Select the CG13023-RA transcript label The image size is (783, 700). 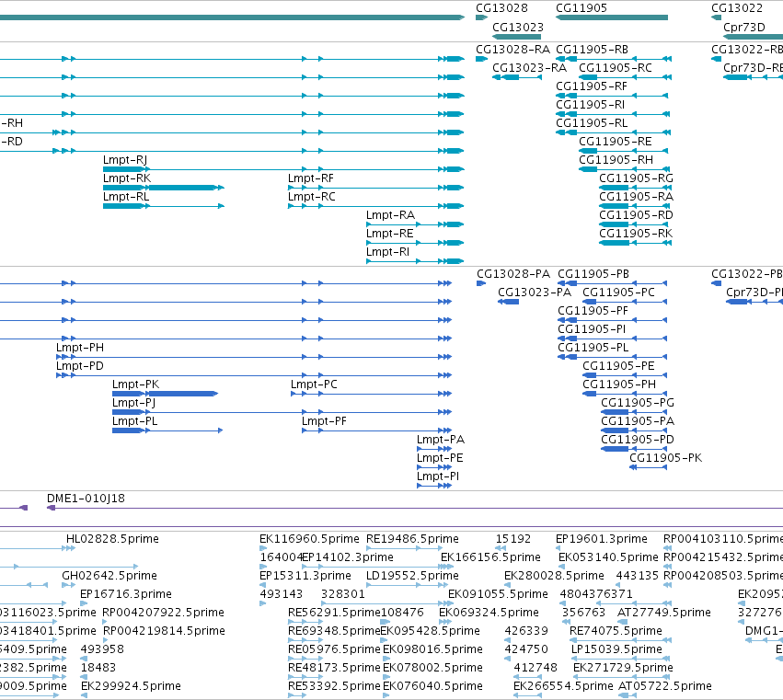click(529, 68)
